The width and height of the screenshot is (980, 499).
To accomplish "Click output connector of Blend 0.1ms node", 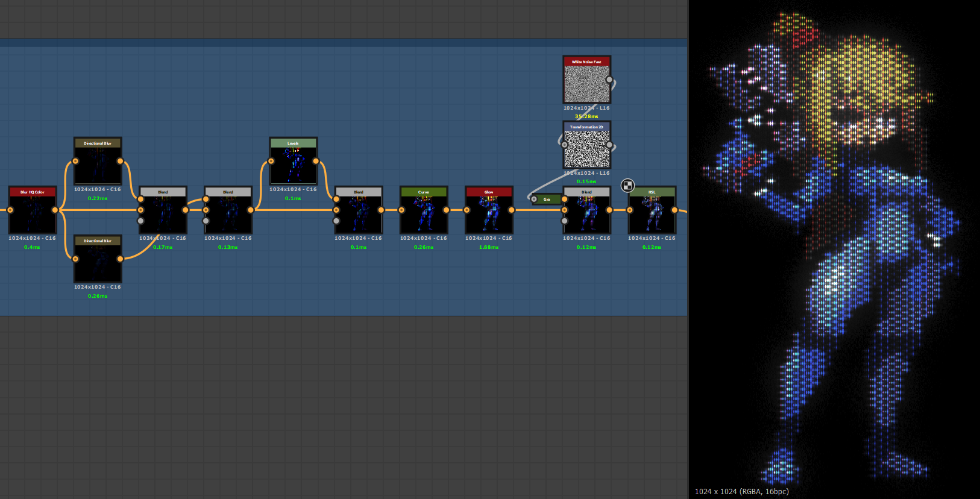I will pos(381,210).
